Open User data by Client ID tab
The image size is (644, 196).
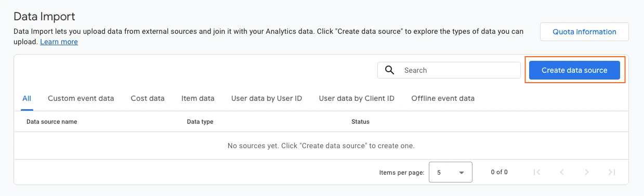pyautogui.click(x=357, y=98)
